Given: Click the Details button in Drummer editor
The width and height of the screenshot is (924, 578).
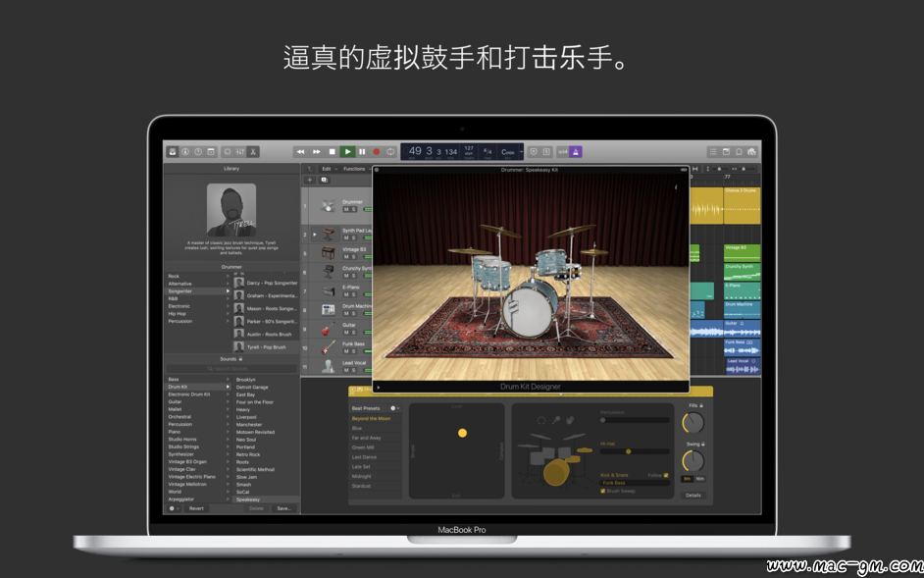Looking at the screenshot, I should coord(693,496).
